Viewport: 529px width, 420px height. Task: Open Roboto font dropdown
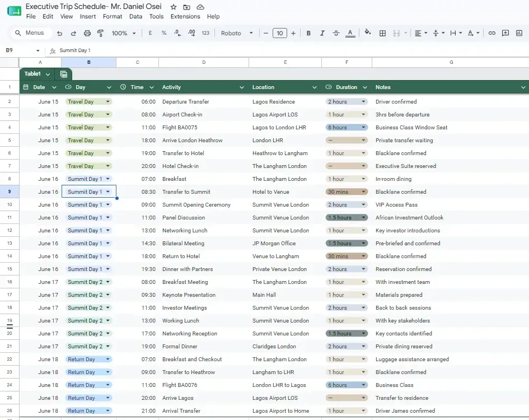pos(237,33)
